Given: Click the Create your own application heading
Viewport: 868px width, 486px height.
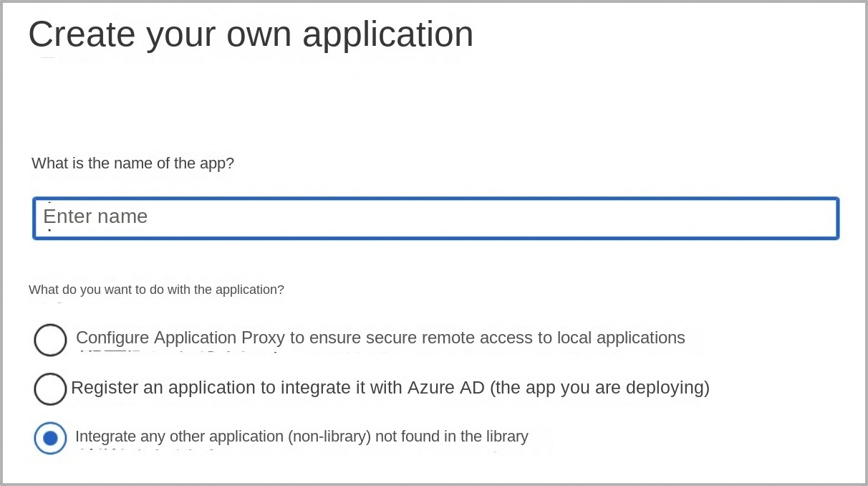Looking at the screenshot, I should coord(251,34).
